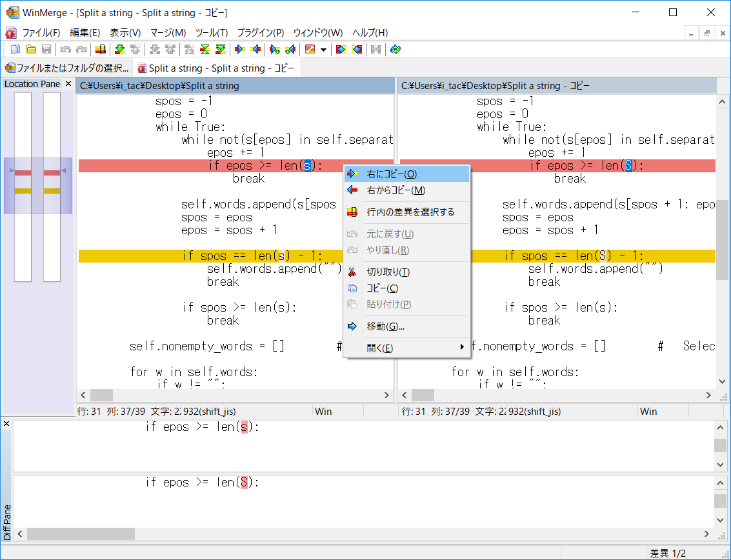The height and width of the screenshot is (560, 731).
Task: Open the マージ(M) menu
Action: click(x=168, y=33)
